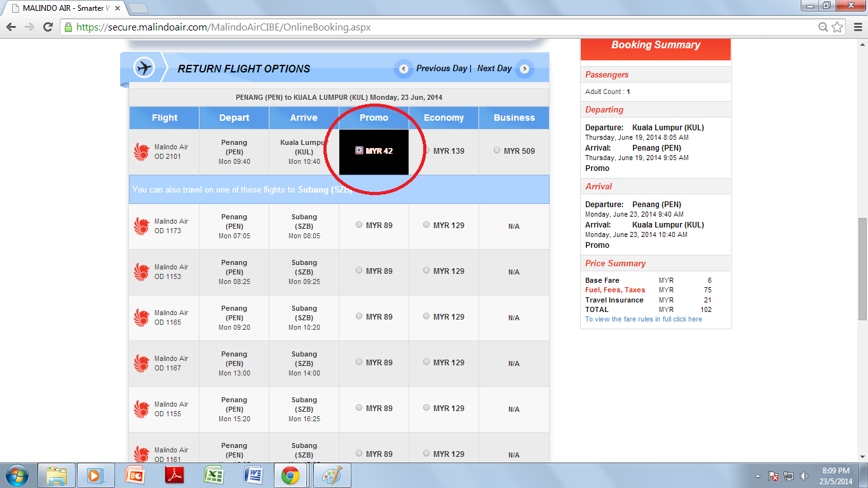Click the Booking Summary header
The height and width of the screenshot is (488, 868).
(656, 45)
